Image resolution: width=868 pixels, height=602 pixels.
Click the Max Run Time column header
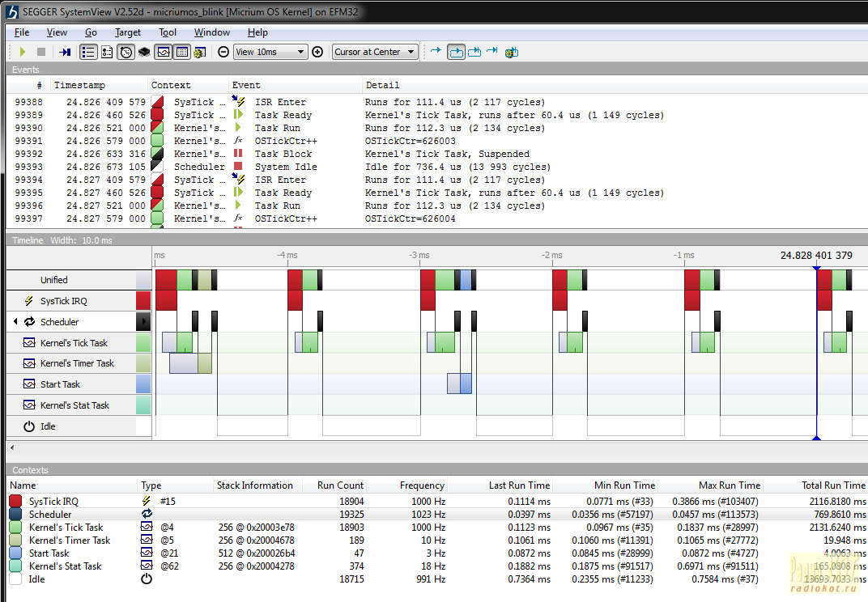[x=709, y=485]
